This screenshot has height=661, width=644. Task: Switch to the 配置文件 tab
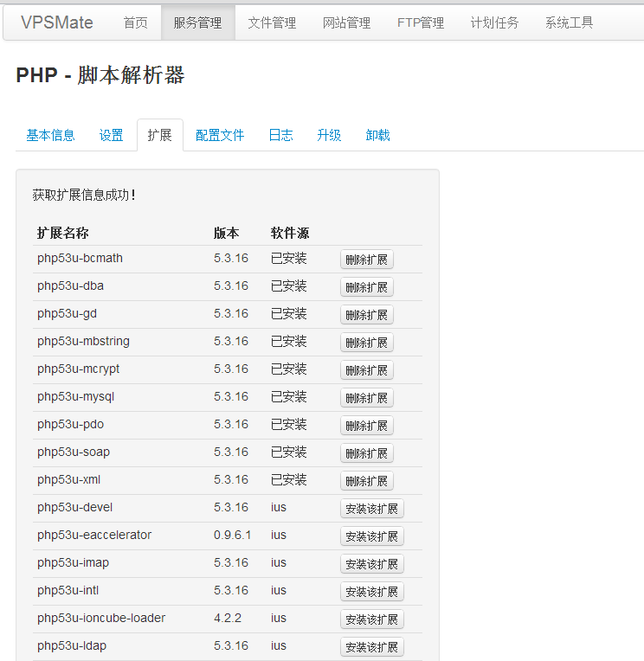[x=220, y=135]
